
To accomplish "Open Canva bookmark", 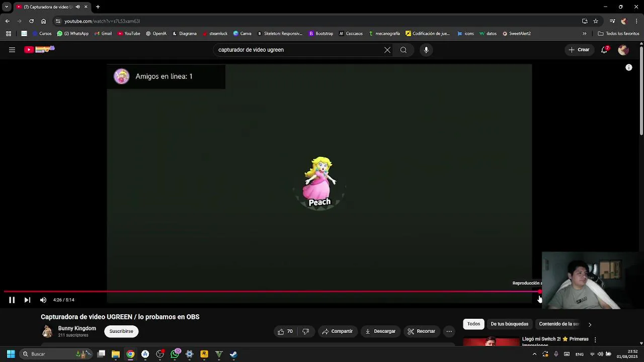I will pos(242,34).
